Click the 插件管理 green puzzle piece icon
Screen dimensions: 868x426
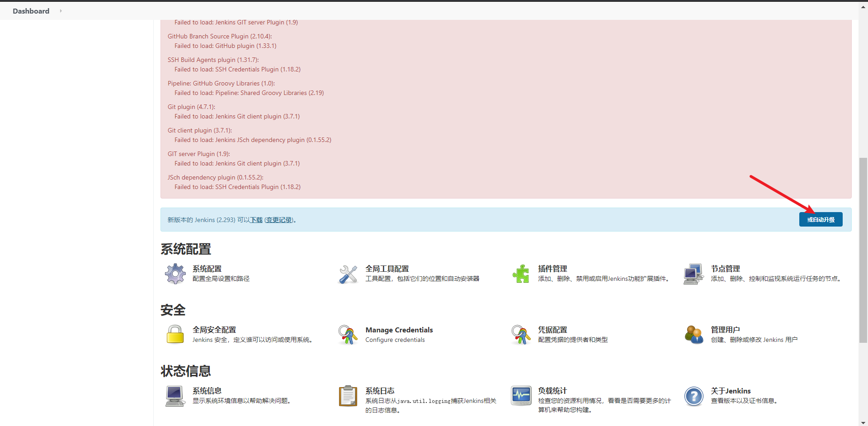(x=521, y=274)
